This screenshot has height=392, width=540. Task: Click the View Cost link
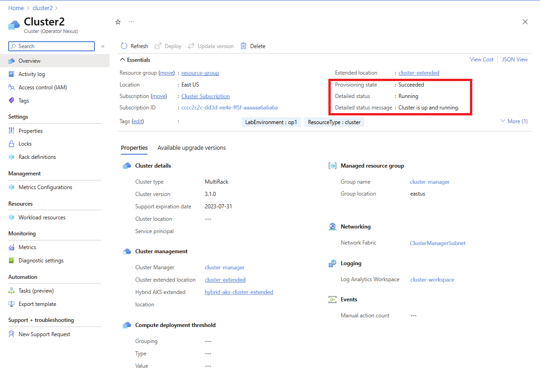pos(482,60)
